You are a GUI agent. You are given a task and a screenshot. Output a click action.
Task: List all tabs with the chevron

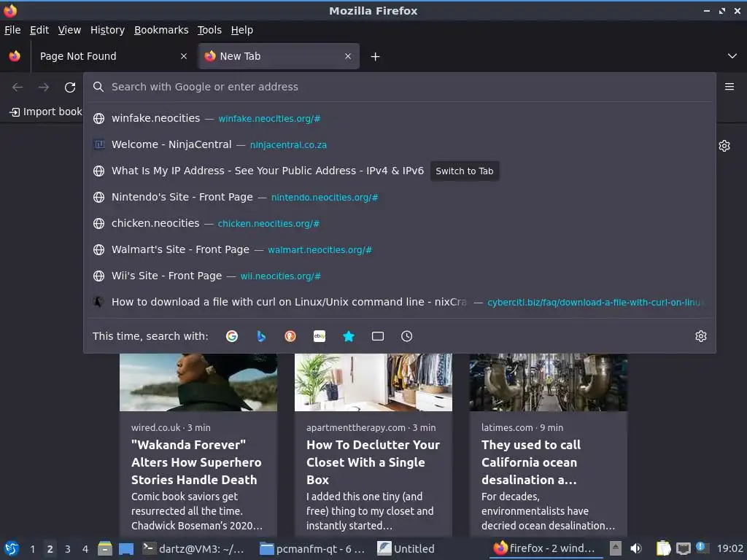(732, 56)
